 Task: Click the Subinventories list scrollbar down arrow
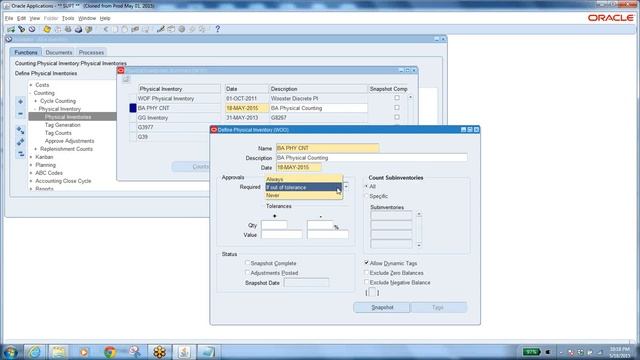pyautogui.click(x=419, y=245)
